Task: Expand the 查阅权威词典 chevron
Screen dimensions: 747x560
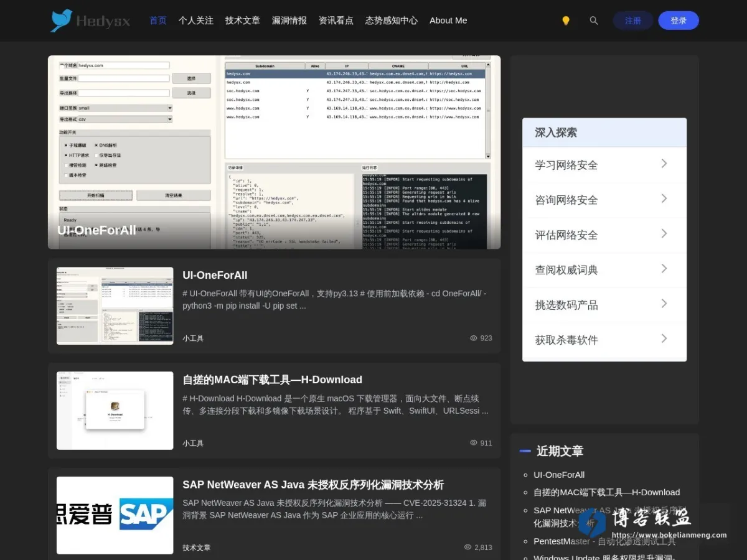Action: pyautogui.click(x=664, y=268)
